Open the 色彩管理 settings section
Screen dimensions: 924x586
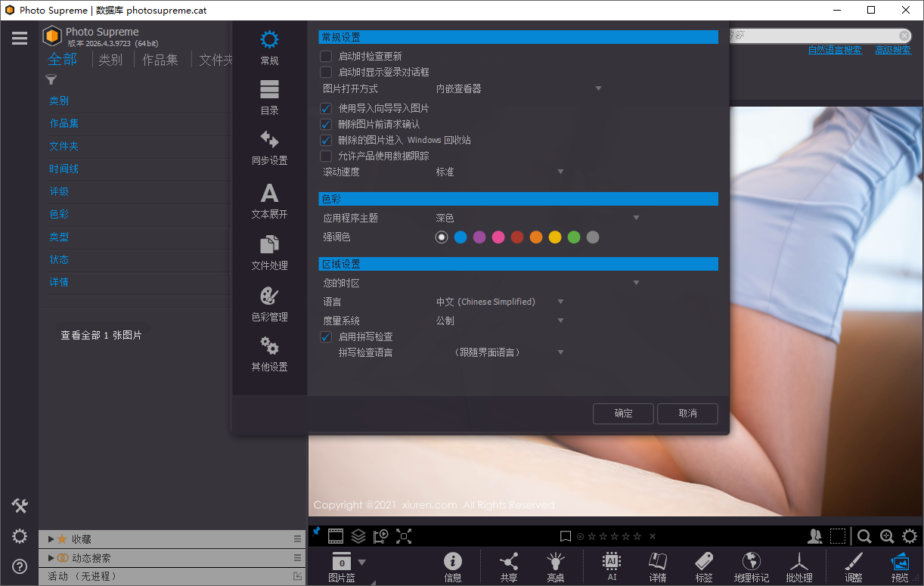[269, 304]
